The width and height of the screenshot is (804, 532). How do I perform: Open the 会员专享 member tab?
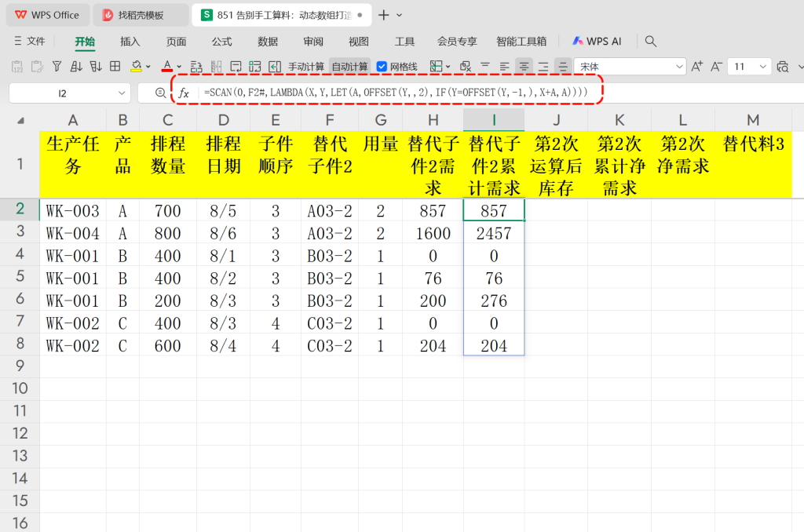[x=457, y=42]
